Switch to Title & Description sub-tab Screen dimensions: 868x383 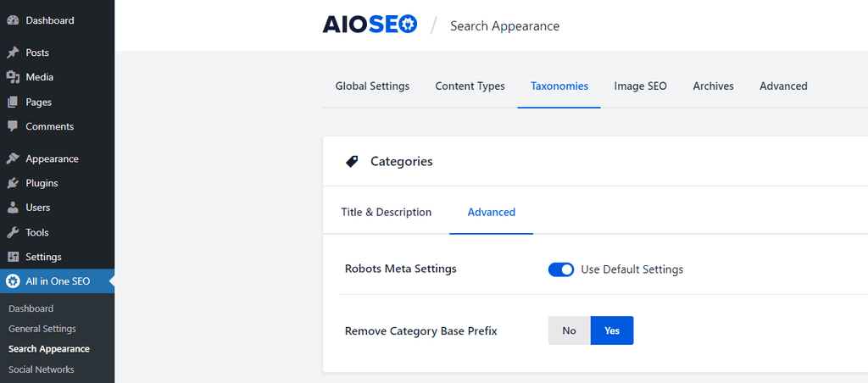386,212
